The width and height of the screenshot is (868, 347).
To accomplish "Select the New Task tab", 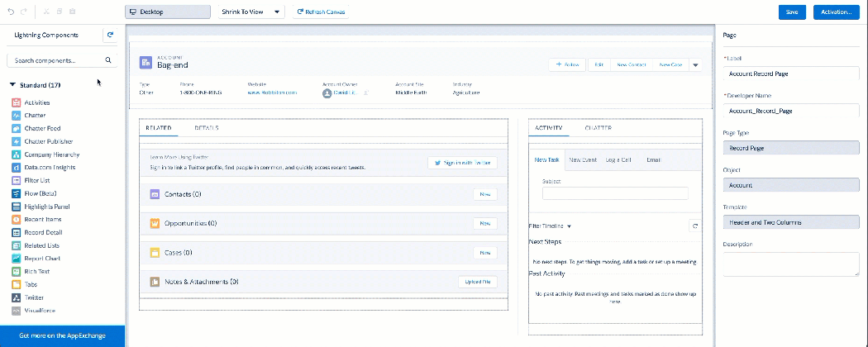I will point(547,160).
